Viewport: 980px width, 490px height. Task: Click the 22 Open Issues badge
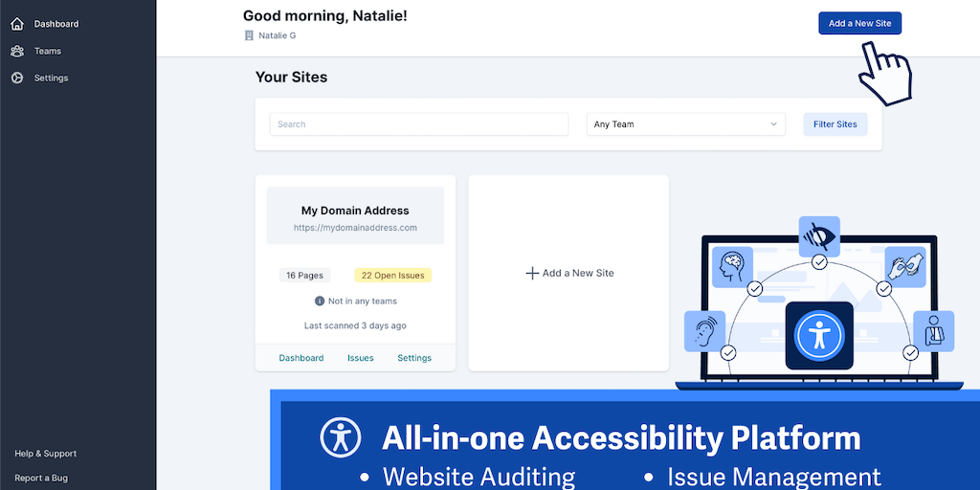click(392, 275)
